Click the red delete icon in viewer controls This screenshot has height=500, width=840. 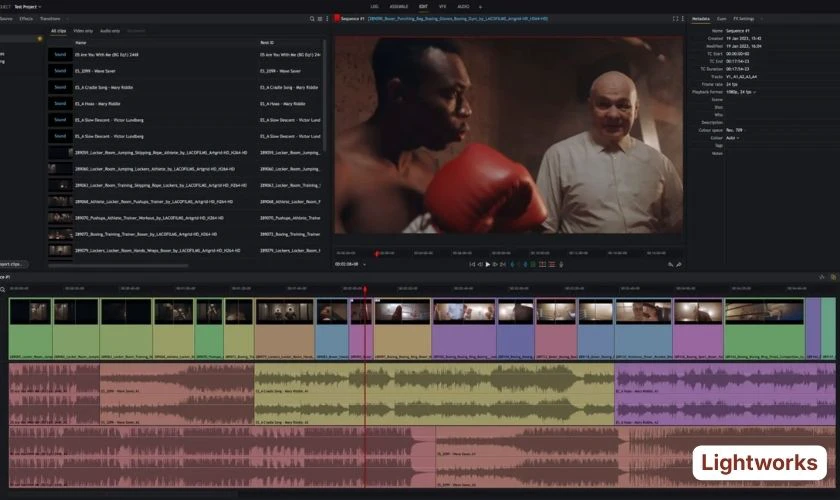point(552,264)
